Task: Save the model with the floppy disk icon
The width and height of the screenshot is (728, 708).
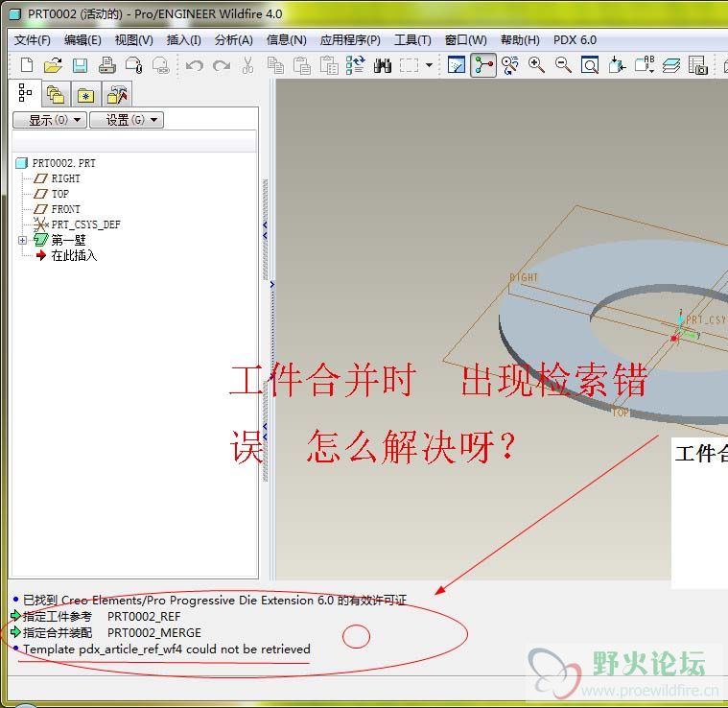Action: point(80,65)
